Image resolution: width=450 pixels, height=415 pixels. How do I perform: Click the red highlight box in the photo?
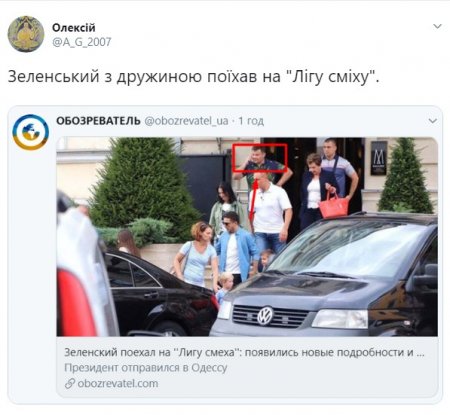coord(260,158)
